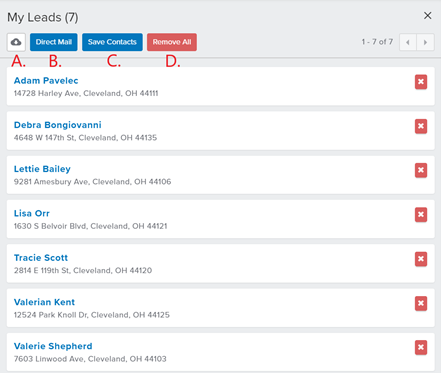Viewport: 441px width, 373px height.
Task: Select address 2814 E 119th St
Action: tap(83, 270)
